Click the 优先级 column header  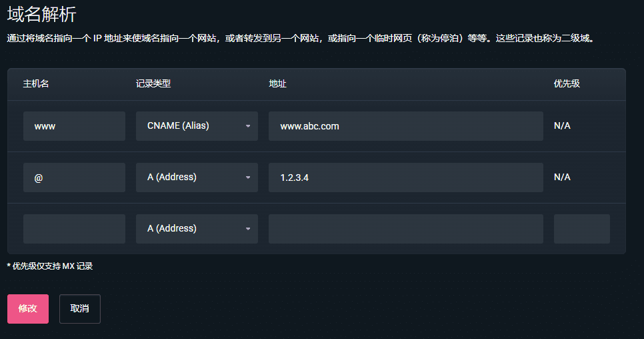click(x=567, y=84)
